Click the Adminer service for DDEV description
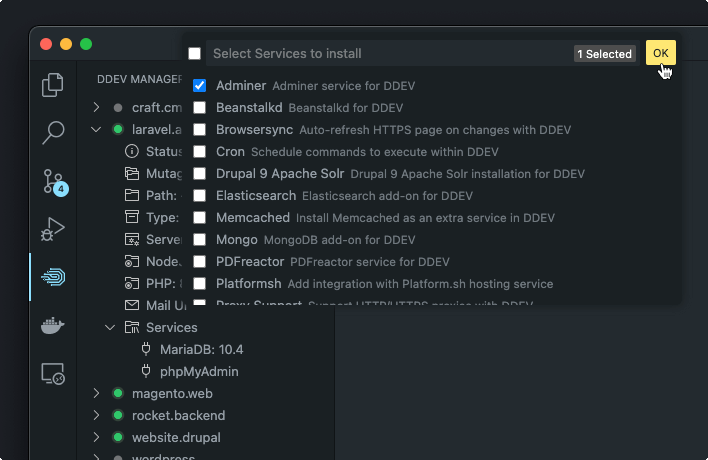This screenshot has width=708, height=460. [344, 86]
